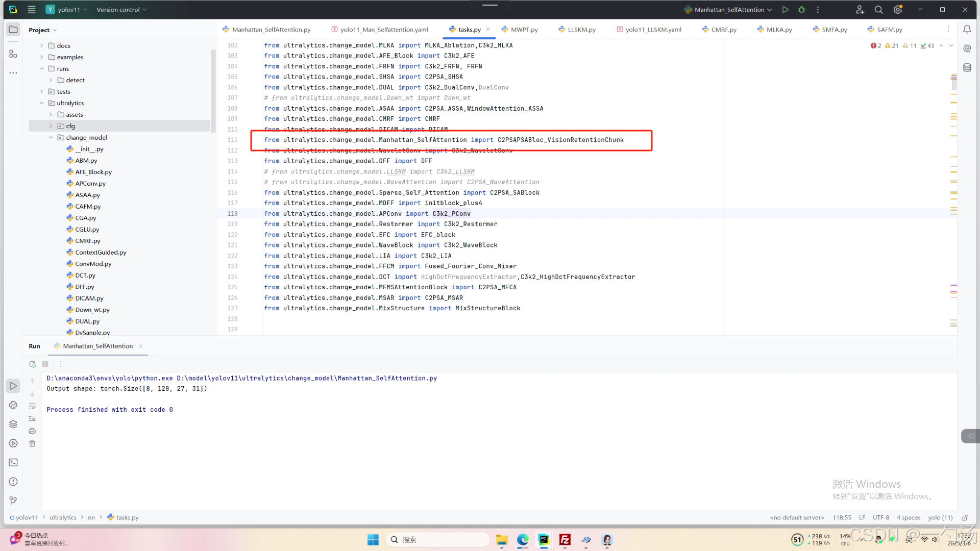Click the UTF-8 encoding in status bar
This screenshot has width=980, height=551.
[880, 517]
